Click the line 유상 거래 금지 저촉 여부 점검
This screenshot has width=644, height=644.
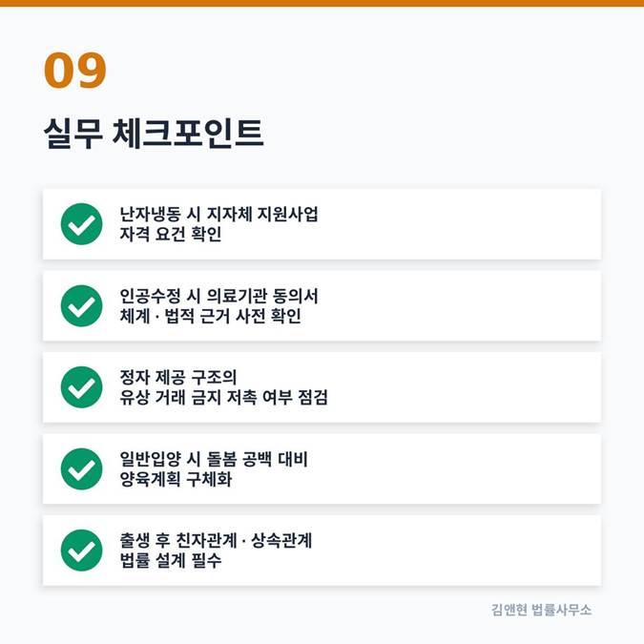coord(218,398)
